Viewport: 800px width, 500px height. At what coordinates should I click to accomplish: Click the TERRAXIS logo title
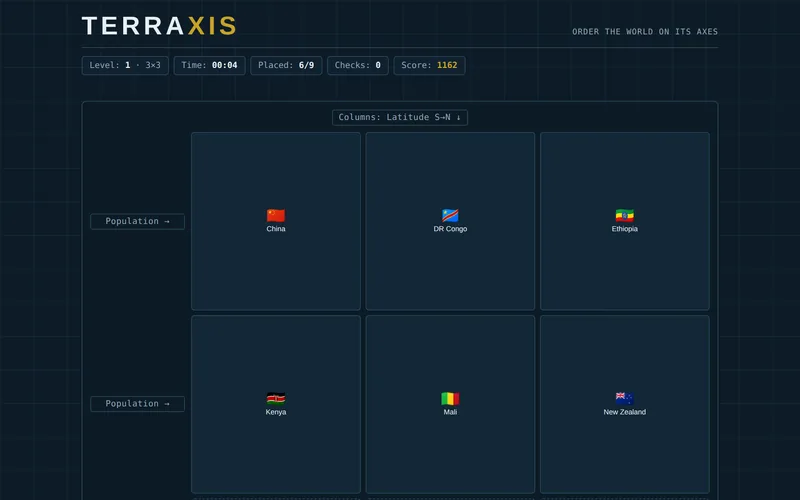tap(159, 26)
